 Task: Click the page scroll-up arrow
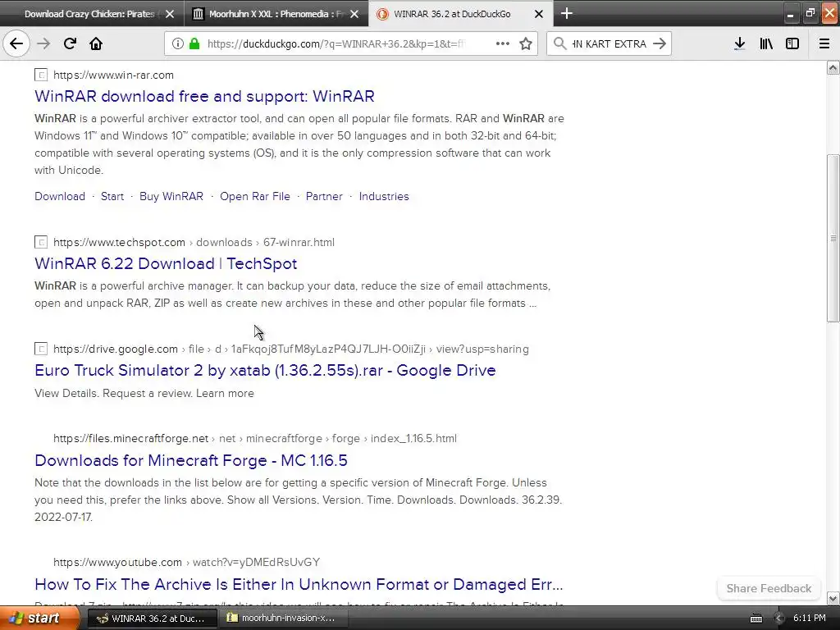[x=833, y=67]
